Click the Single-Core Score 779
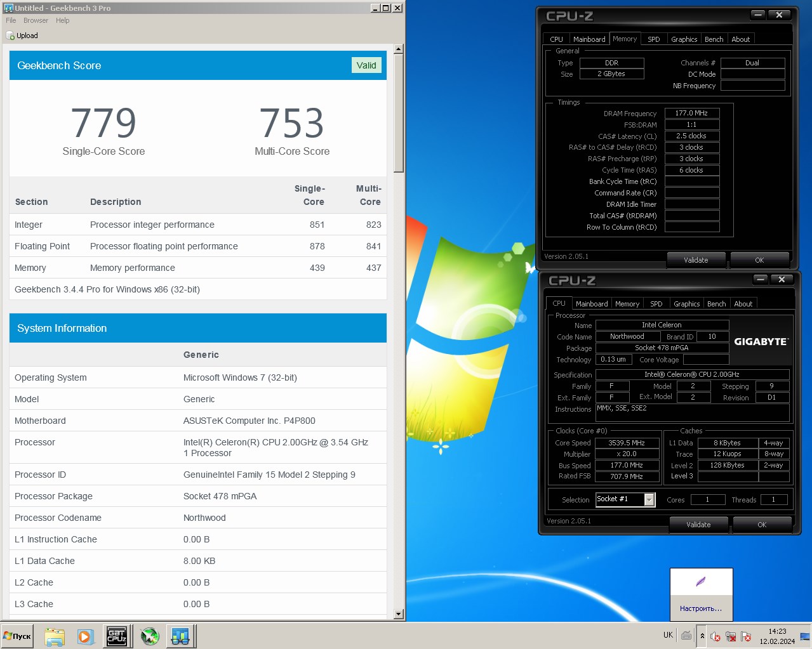The width and height of the screenshot is (812, 649). (x=103, y=123)
